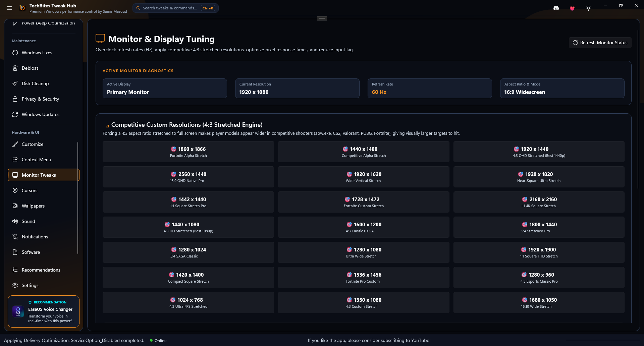This screenshot has height=346, width=644.
Task: Open the Discord icon link
Action: (556, 8)
